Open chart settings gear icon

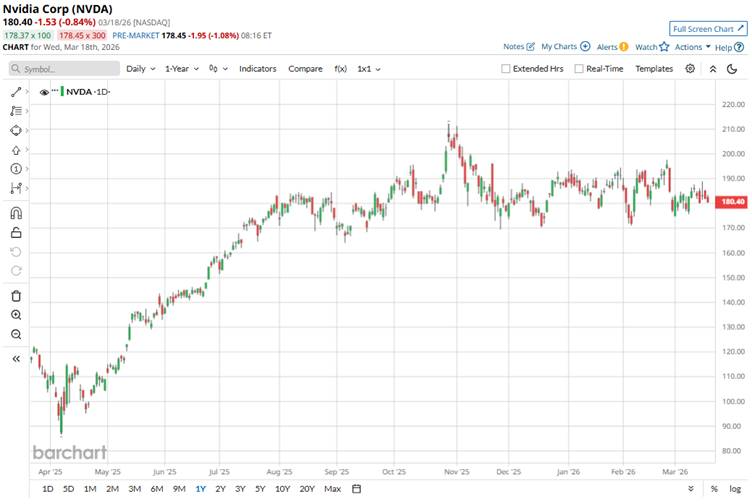click(690, 69)
